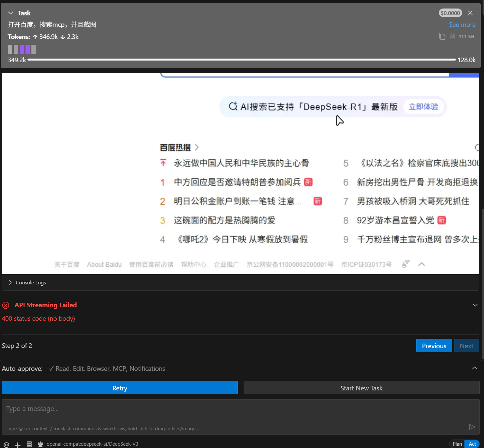Click the context window progress bar
Screen dimensions: 484x448
click(242, 60)
